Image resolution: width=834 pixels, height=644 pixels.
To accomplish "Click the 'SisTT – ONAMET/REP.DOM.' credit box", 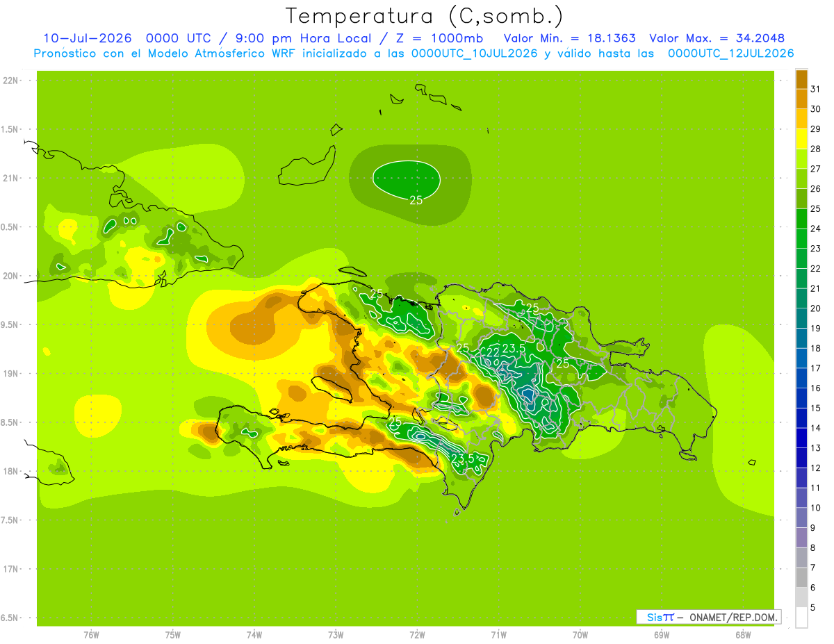I will coord(708,617).
